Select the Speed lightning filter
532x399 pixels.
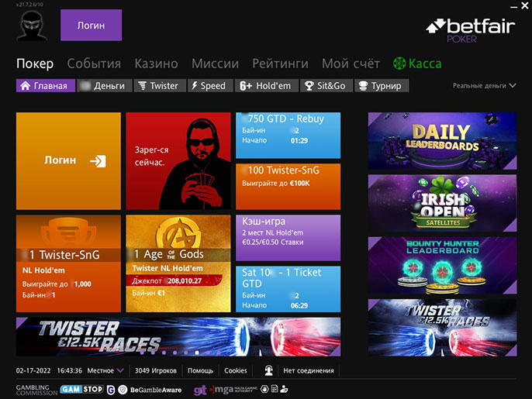208,86
